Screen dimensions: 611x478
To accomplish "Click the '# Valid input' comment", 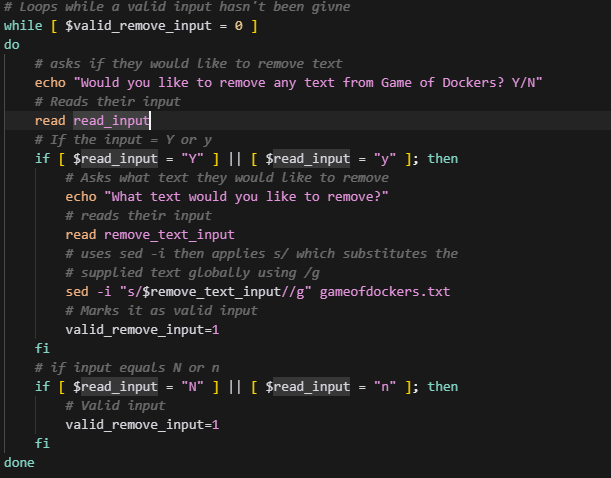I will click(x=115, y=406).
